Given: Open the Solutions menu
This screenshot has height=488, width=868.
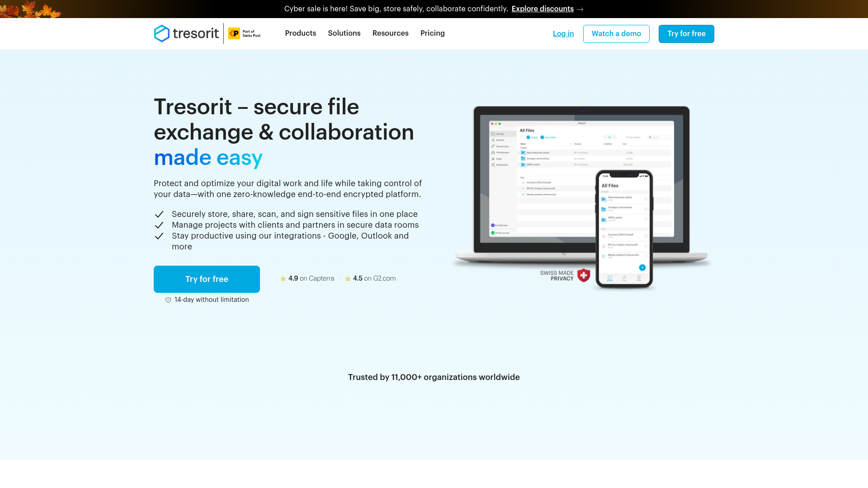Looking at the screenshot, I should pos(344,33).
